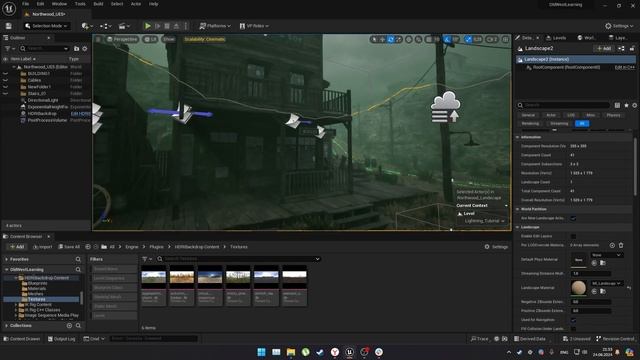Open the Help menu
640x360 pixels.
click(x=153, y=4)
